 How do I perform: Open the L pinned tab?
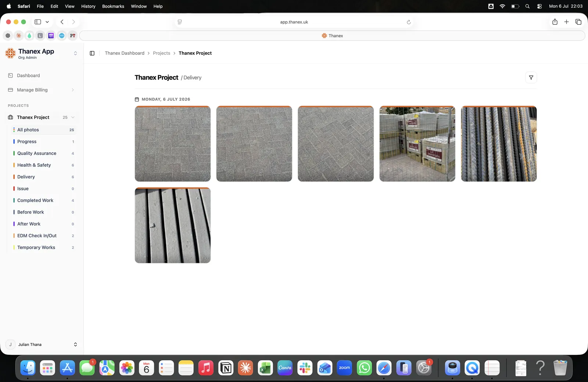[x=40, y=36]
